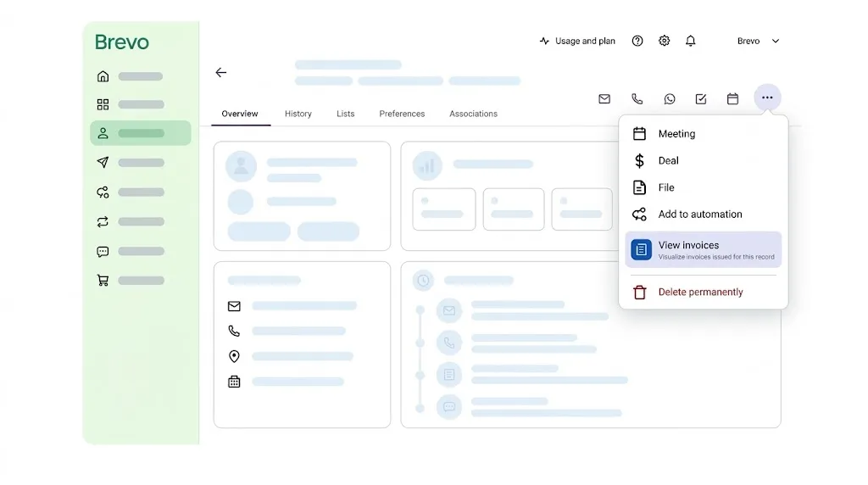Open the Automations icon in sidebar
868x485 pixels.
[103, 192]
